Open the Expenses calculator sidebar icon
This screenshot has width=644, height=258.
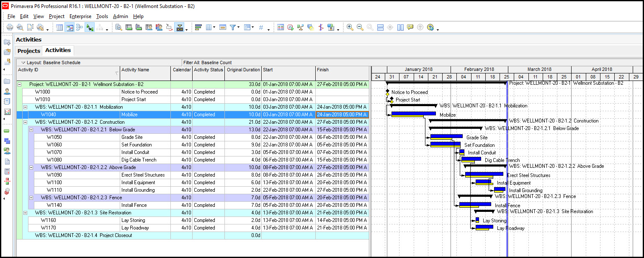tap(7, 172)
